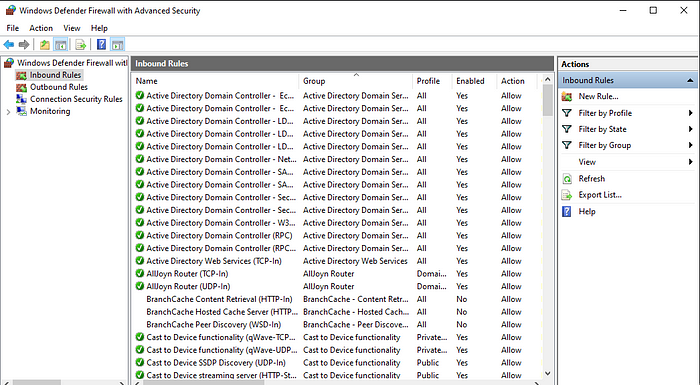
Task: Open the View submenu arrow in Actions
Action: pos(691,162)
